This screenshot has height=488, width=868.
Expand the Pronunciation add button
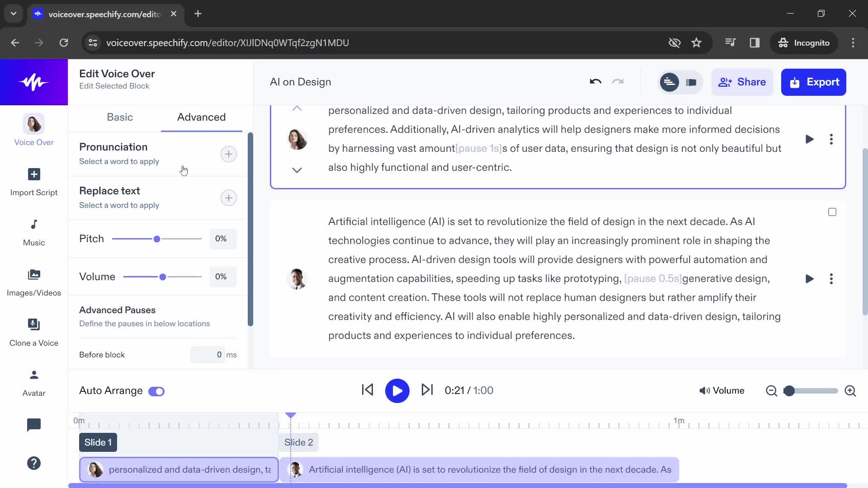click(x=228, y=153)
